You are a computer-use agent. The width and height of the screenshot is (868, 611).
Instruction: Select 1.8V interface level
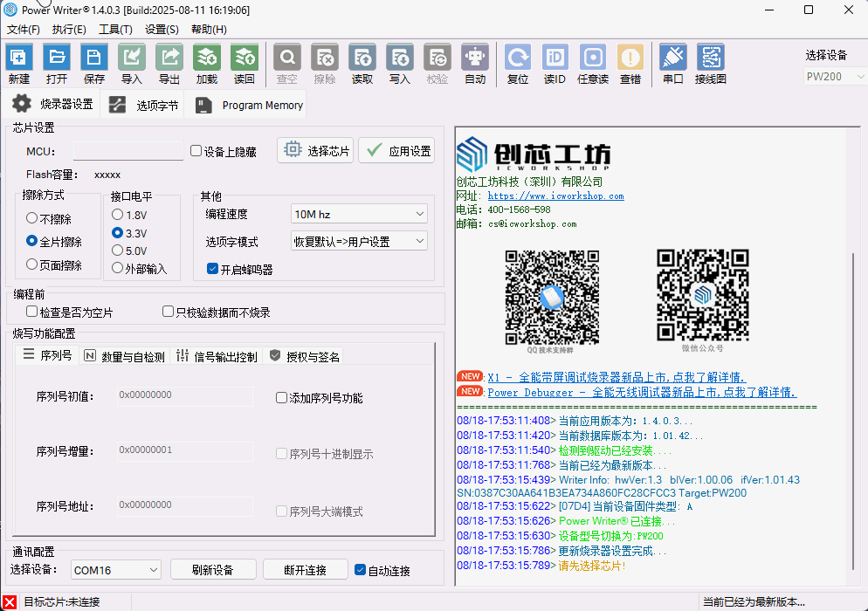(117, 214)
